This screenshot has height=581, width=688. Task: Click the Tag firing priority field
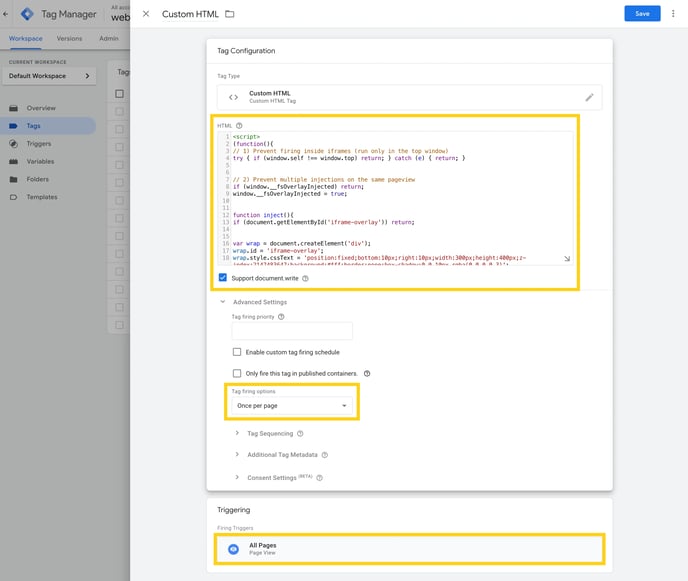(x=292, y=330)
